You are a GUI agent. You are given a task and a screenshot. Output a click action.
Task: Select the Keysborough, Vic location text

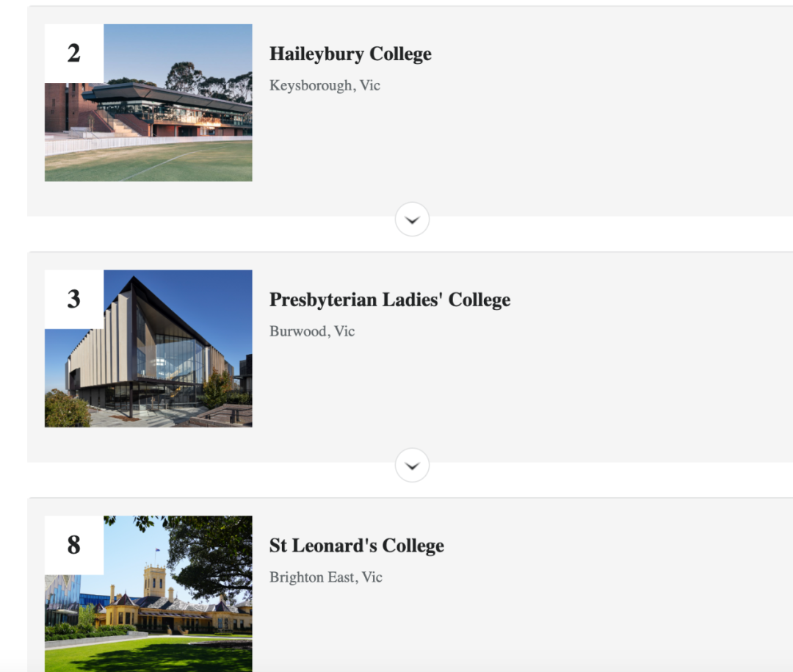325,85
